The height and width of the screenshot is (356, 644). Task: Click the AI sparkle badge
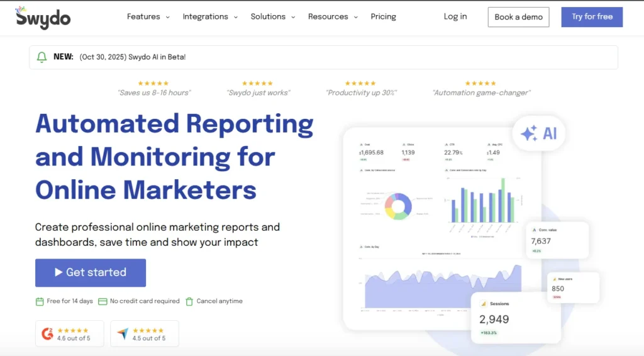(538, 133)
